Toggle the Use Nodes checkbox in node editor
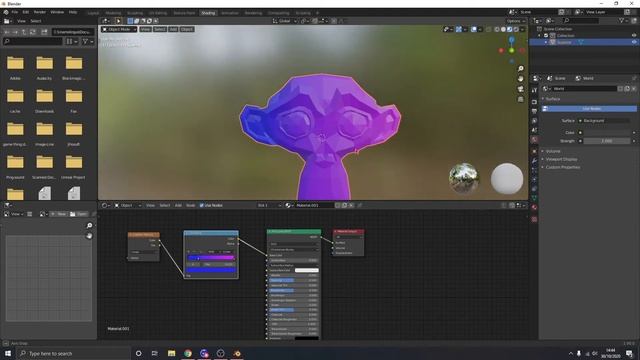Viewport: 640px width, 360px height. pos(202,205)
